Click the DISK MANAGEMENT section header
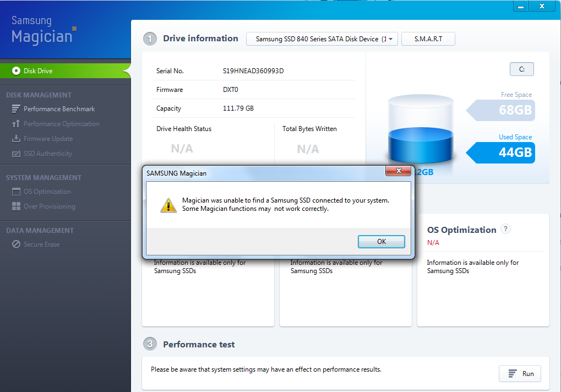The width and height of the screenshot is (561, 392). tap(39, 95)
